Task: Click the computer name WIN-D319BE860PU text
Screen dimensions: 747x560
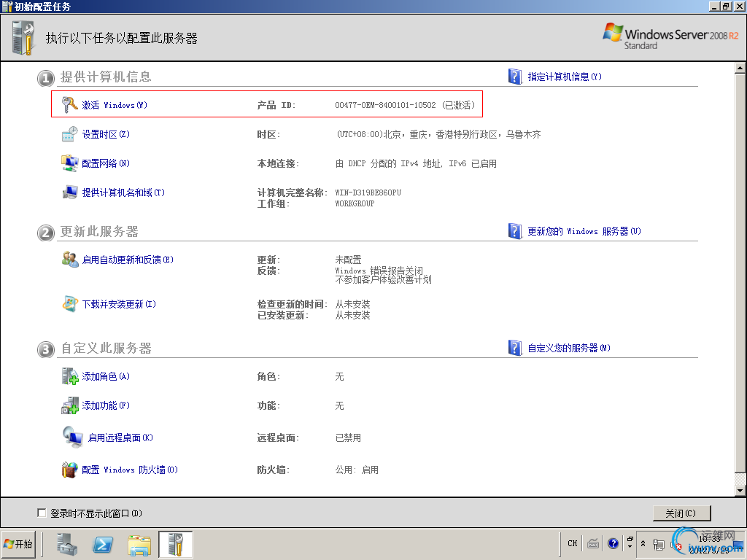Action: pyautogui.click(x=368, y=192)
